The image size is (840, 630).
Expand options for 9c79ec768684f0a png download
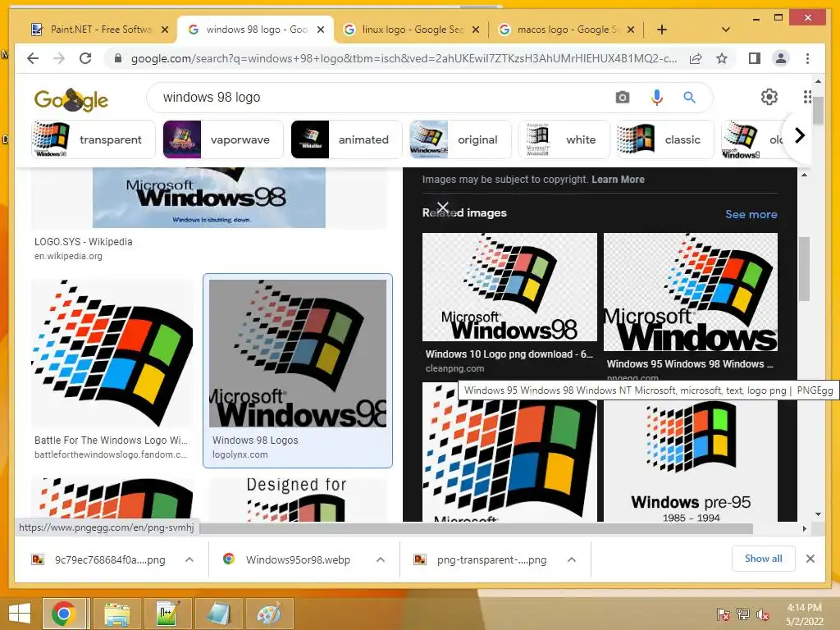189,559
